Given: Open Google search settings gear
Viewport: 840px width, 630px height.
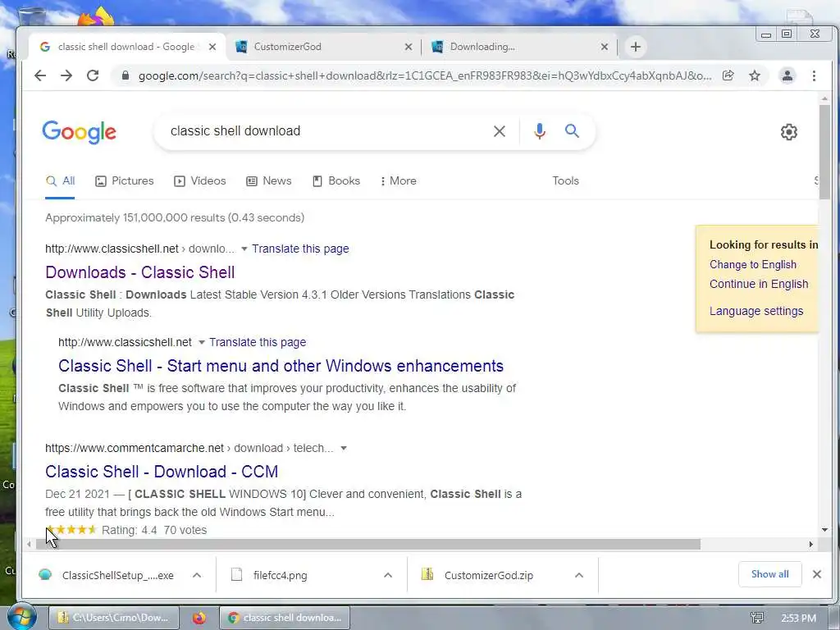Looking at the screenshot, I should pos(788,132).
